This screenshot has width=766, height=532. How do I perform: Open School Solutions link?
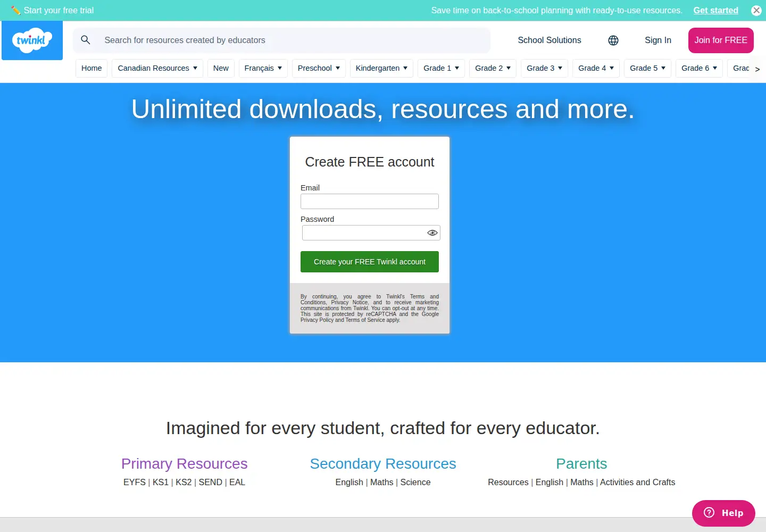[x=549, y=40]
